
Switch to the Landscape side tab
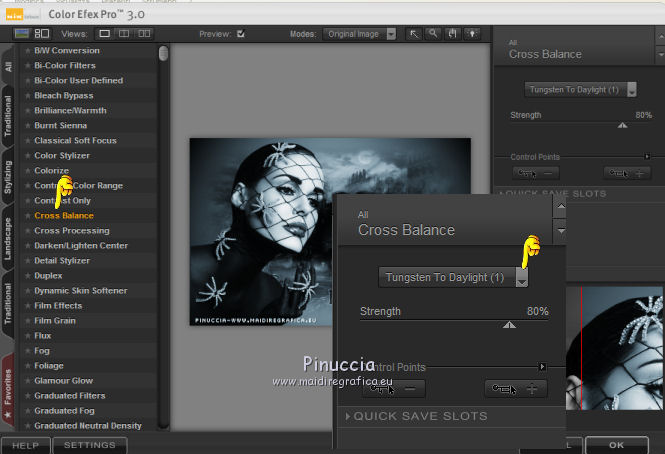[8, 238]
